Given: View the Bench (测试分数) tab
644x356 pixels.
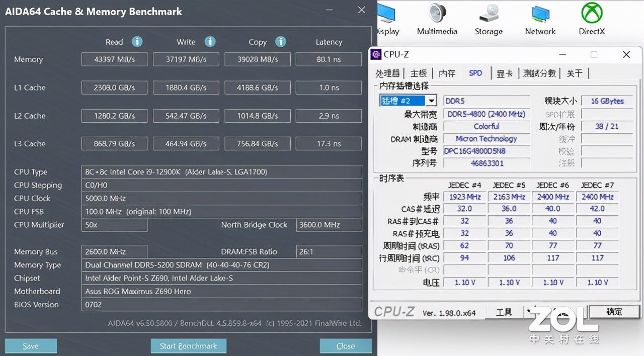Looking at the screenshot, I should point(539,73).
